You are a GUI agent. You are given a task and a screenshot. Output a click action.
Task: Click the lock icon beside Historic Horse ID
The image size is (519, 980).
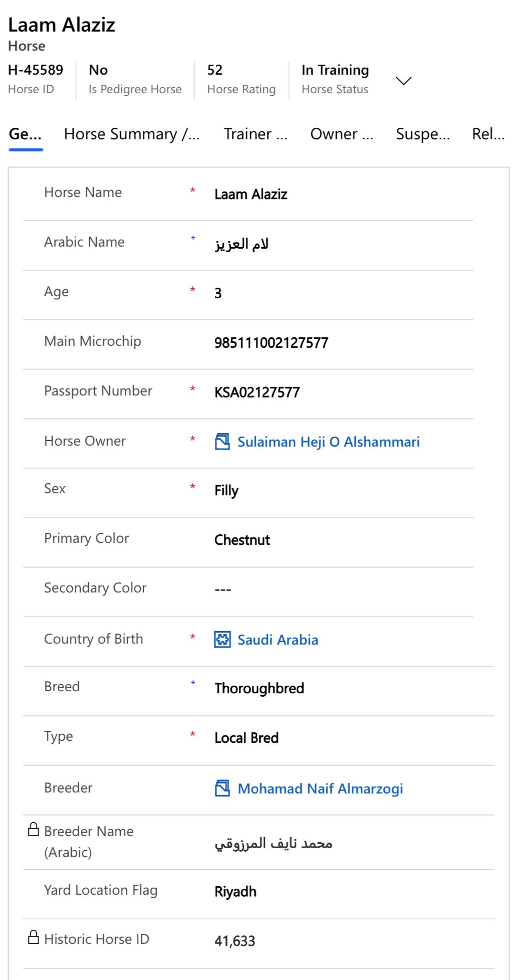(33, 937)
